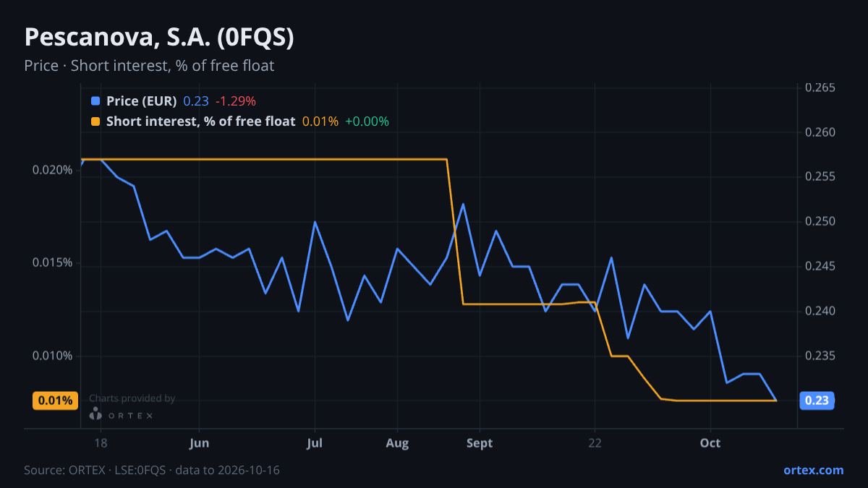Click the blue Price (EUR) legend swatch
868x488 pixels.
pyautogui.click(x=95, y=101)
